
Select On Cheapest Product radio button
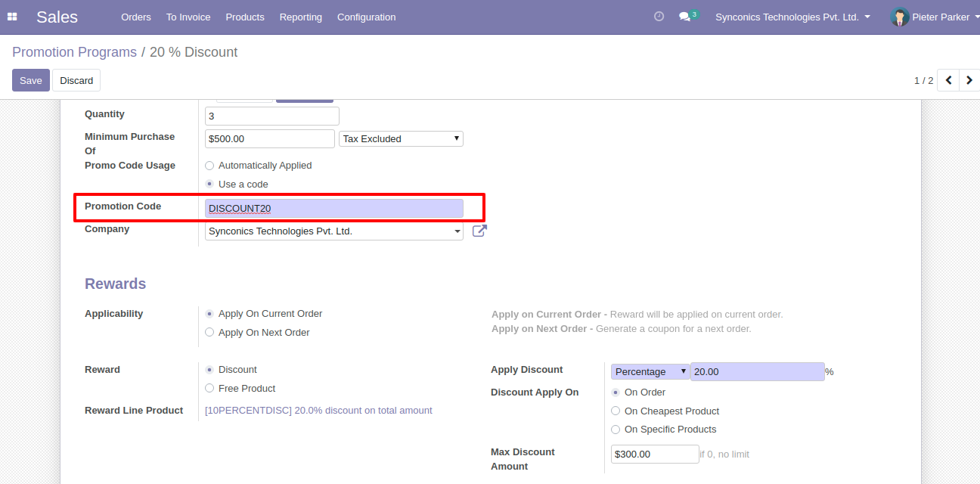point(616,411)
